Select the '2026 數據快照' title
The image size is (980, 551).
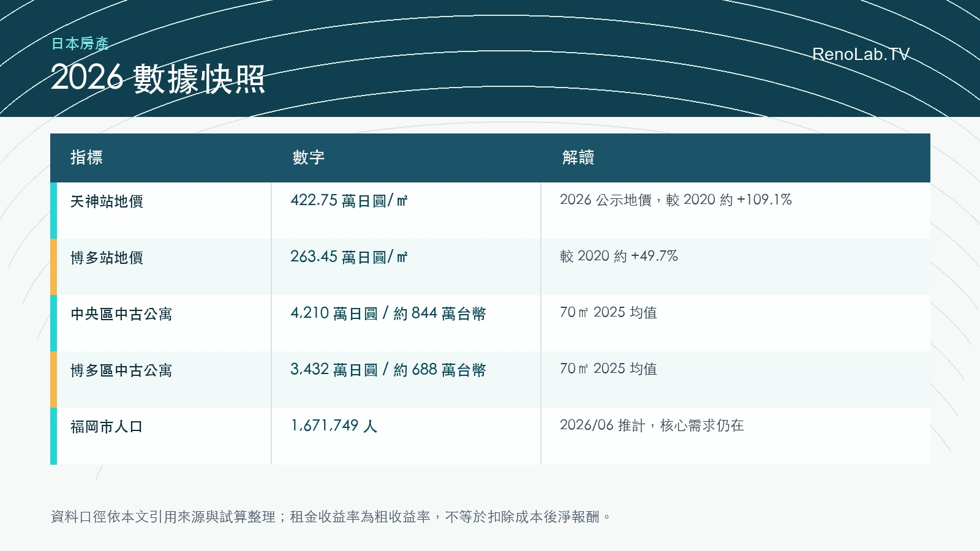(x=158, y=78)
